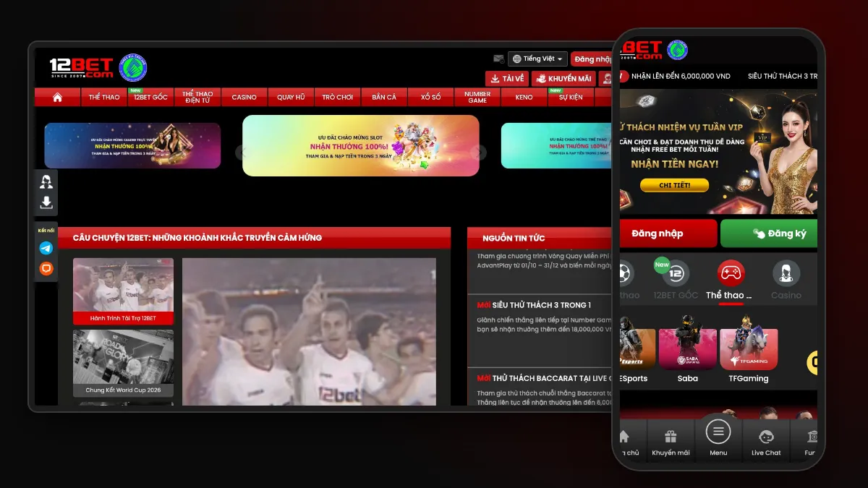Open the Hành Trình Tài Trợ 12BET video thumbnail
The width and height of the screenshot is (868, 488).
(123, 291)
